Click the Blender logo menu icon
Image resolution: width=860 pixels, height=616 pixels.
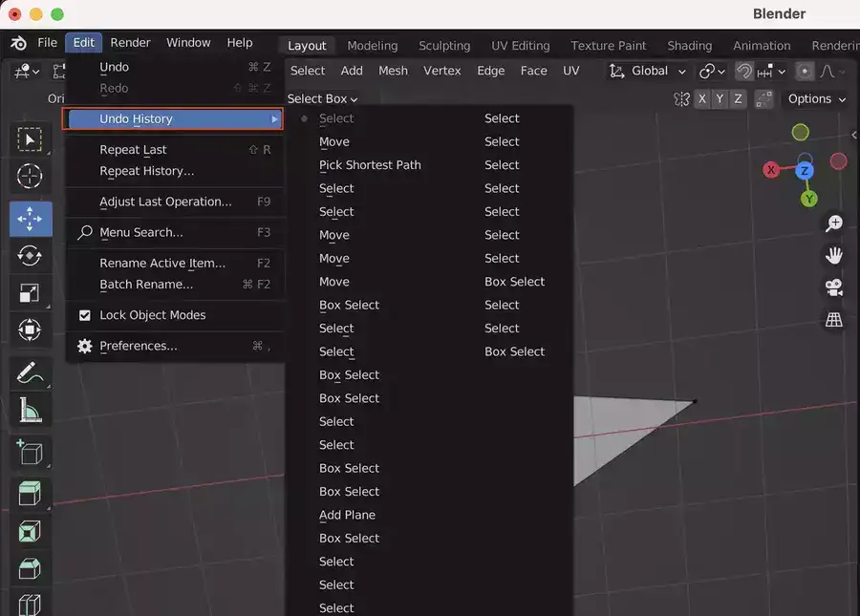(18, 43)
